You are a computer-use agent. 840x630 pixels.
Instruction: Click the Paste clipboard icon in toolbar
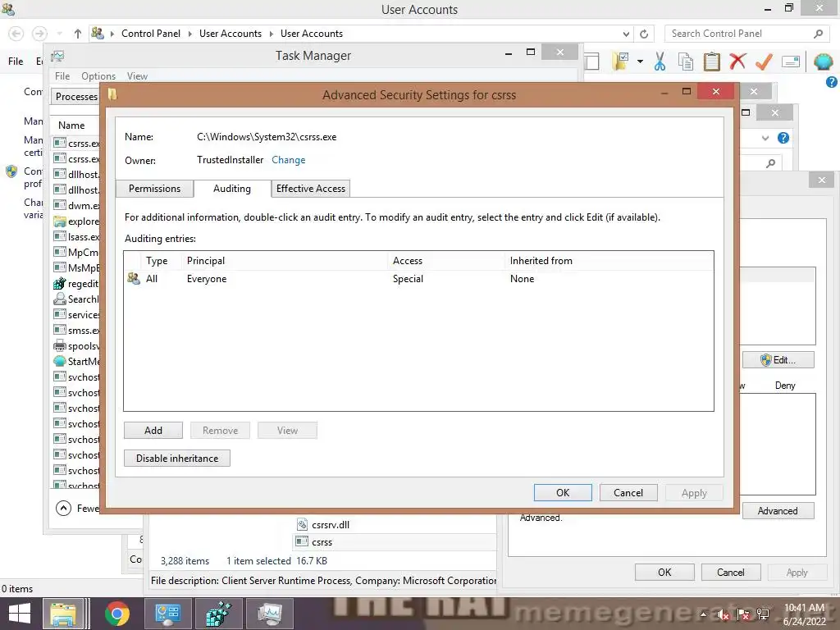[711, 62]
